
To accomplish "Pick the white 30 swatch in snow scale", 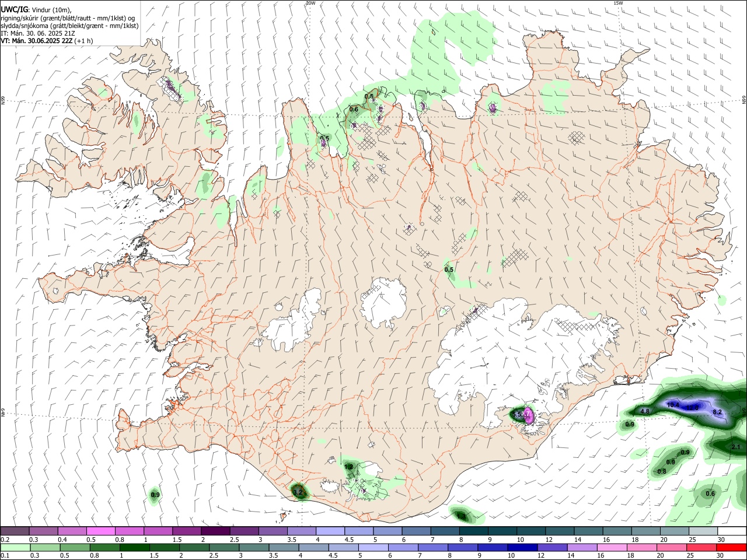I will [731, 531].
